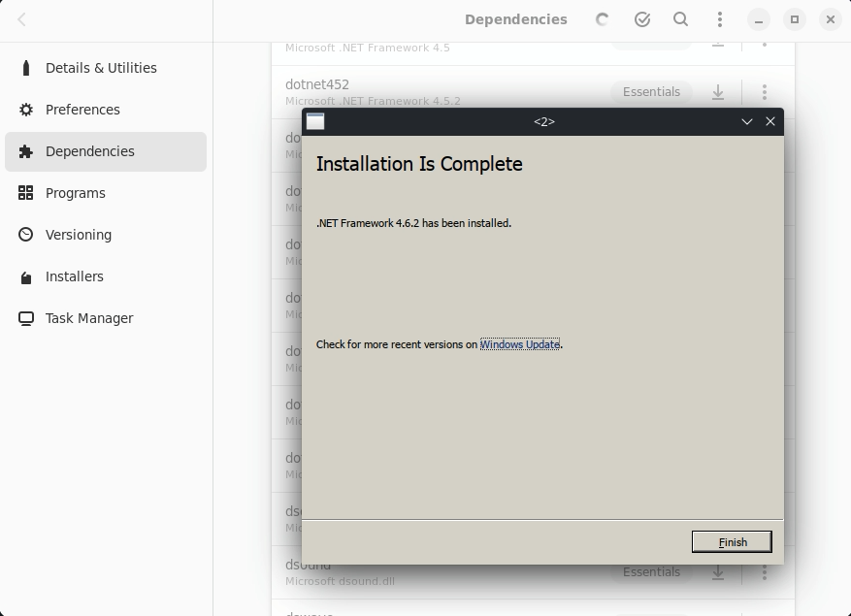Click the checkmark circle icon in header

pos(642,19)
